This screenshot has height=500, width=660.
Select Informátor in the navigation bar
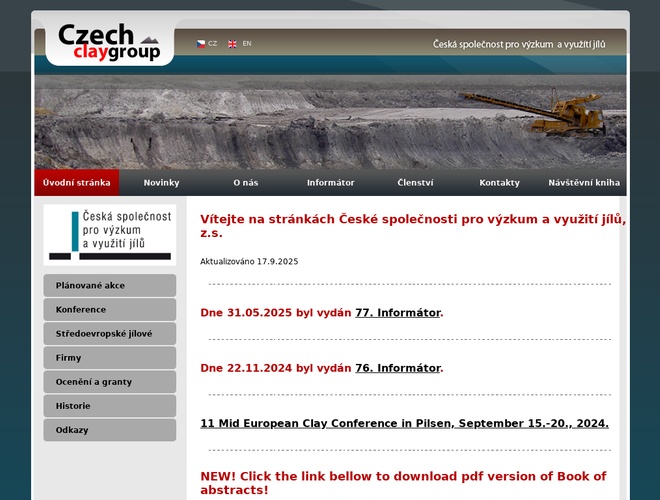(x=330, y=183)
